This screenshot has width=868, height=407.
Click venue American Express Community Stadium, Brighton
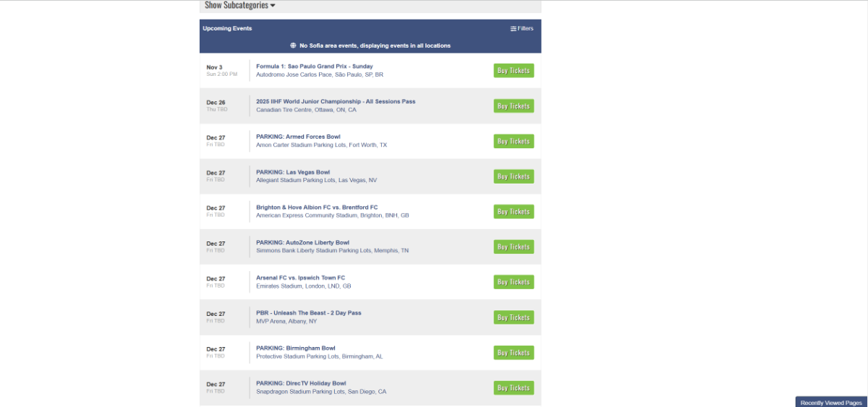[x=333, y=215]
